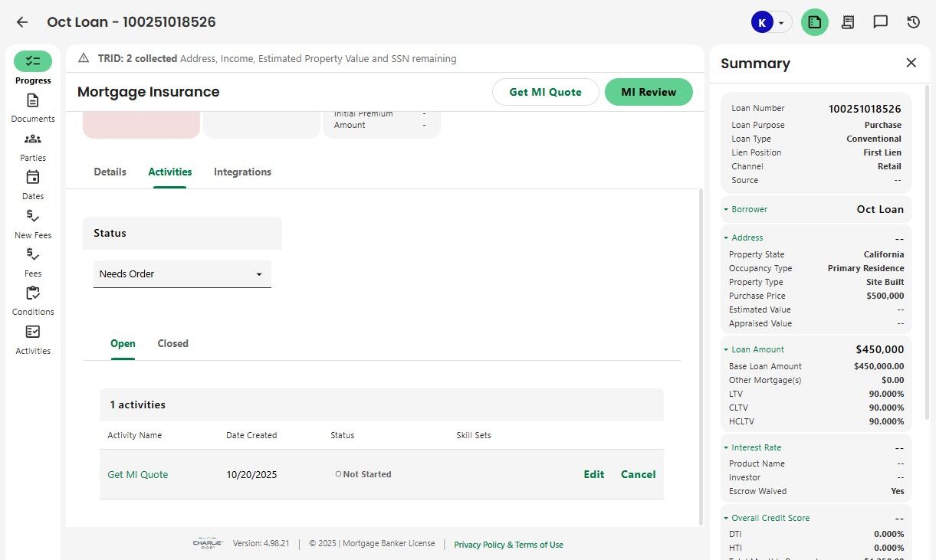Open the comments chat bubble icon
This screenshot has height=560, width=936.
point(881,22)
